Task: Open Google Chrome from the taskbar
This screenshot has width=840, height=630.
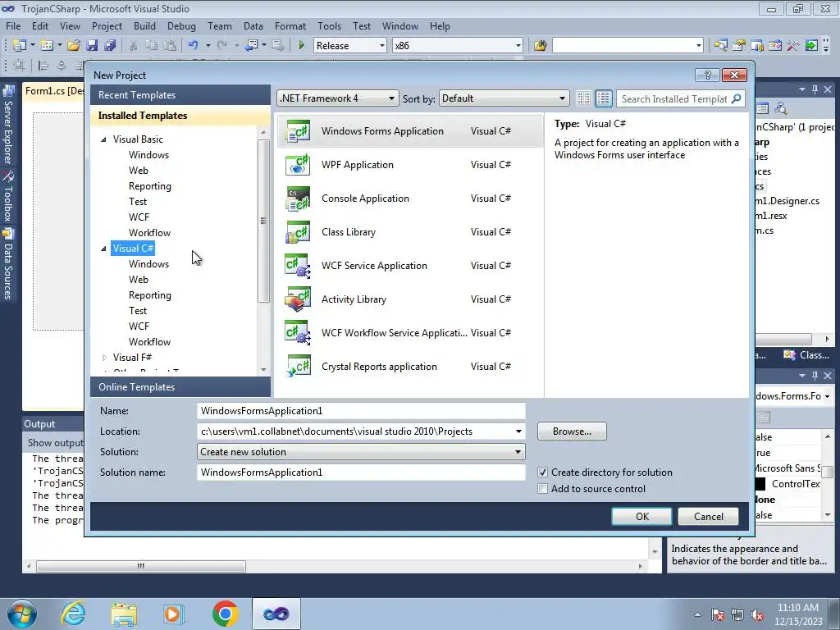Action: [x=225, y=614]
